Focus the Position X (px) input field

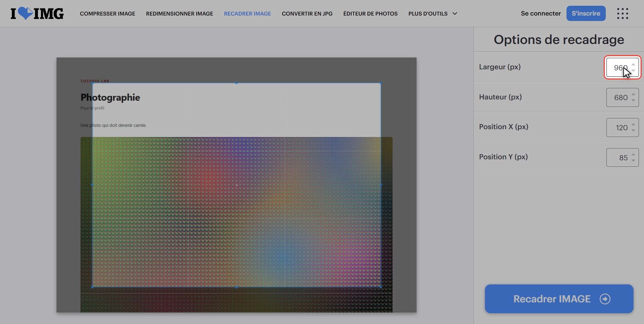point(622,128)
